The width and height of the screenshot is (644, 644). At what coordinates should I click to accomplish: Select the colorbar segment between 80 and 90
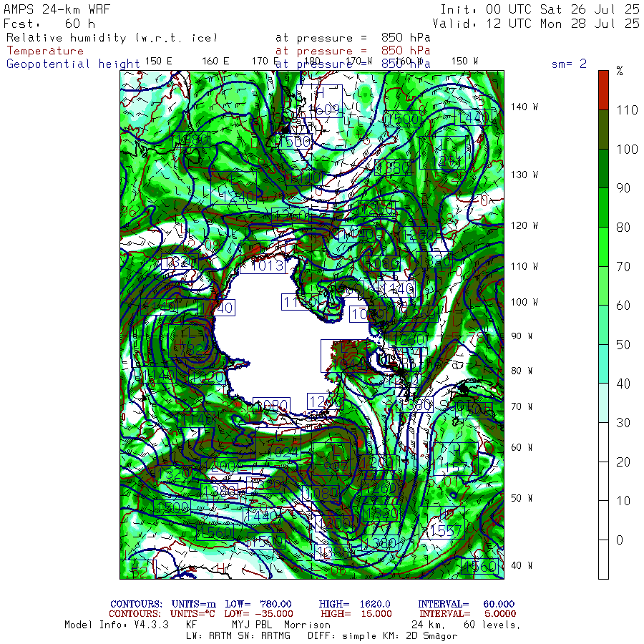coord(603,208)
